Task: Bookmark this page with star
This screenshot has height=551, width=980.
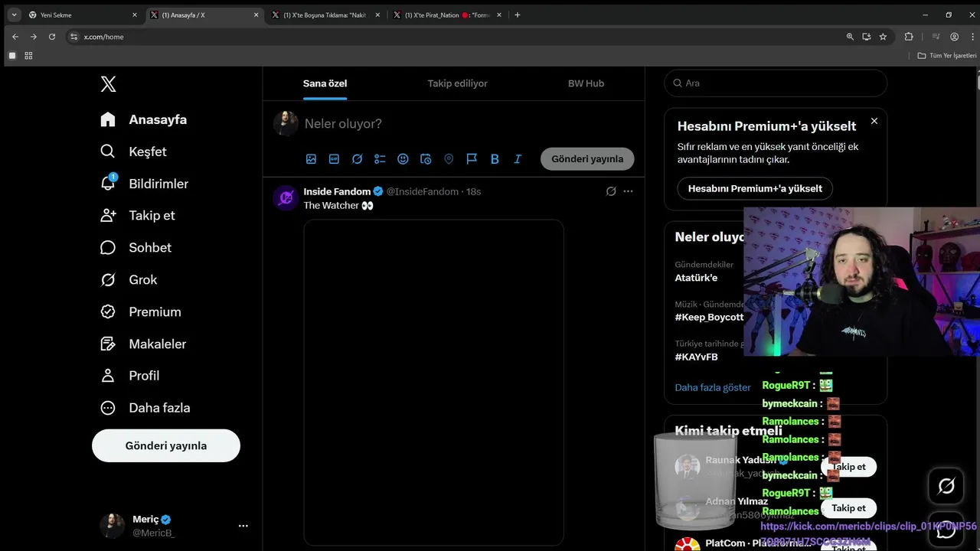Action: point(883,37)
